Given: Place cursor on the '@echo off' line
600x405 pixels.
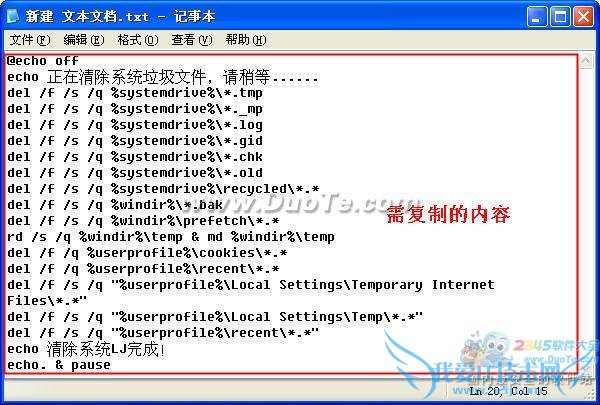Looking at the screenshot, I should [x=43, y=61].
